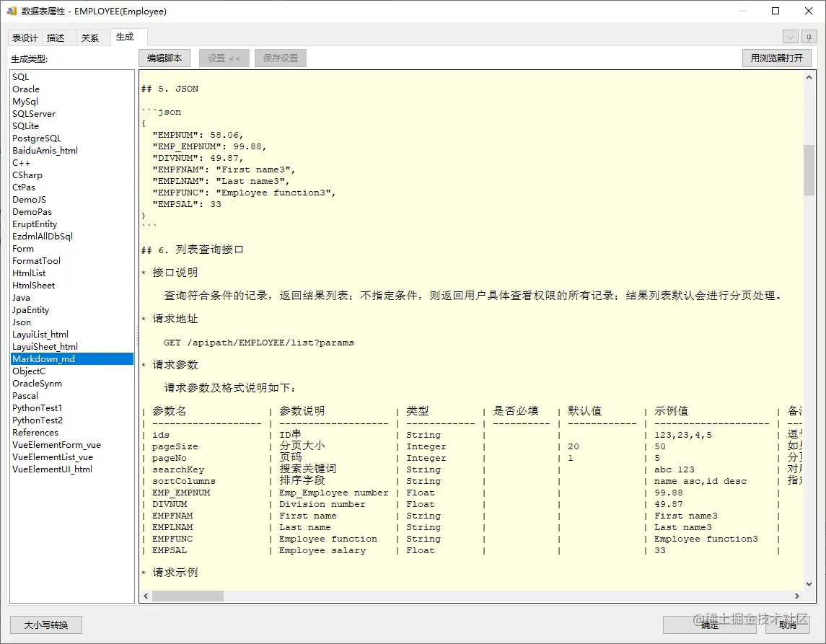
Task: Select PythonTest2 in the list
Action: 72,420
